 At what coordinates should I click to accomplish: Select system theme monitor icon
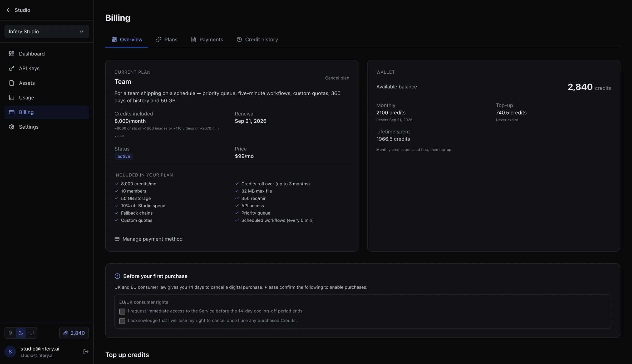(x=31, y=333)
